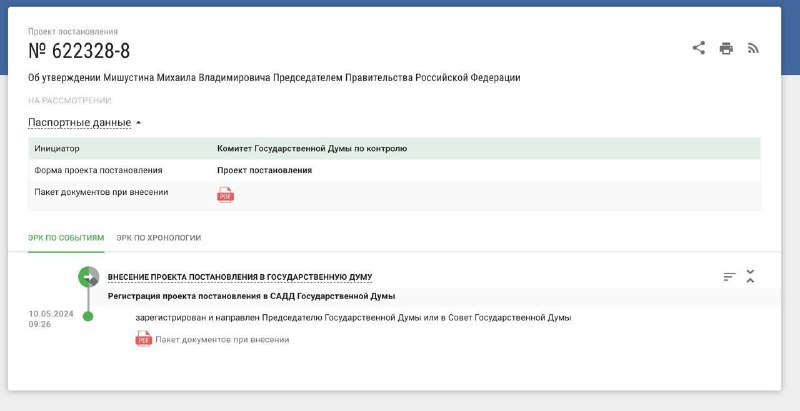This screenshot has height=411, width=800.
Task: Click the Инициатор row label
Action: [57, 149]
